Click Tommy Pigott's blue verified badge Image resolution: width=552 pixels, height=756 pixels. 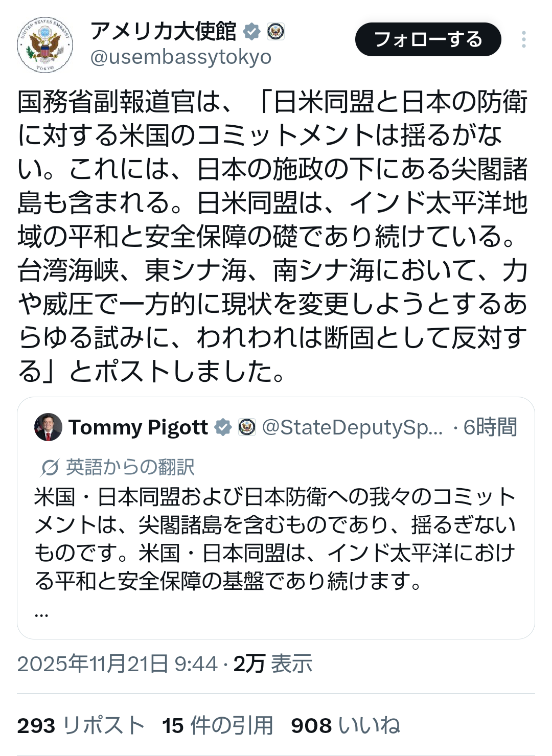pos(223,427)
